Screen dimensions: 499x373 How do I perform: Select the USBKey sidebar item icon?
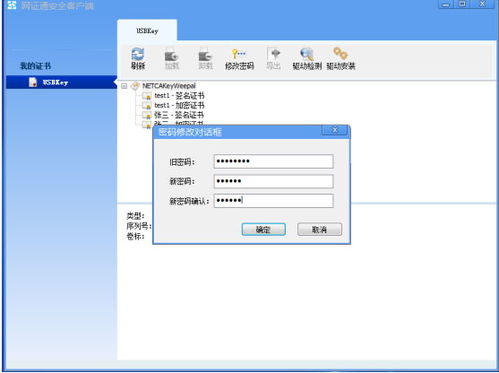tap(33, 82)
